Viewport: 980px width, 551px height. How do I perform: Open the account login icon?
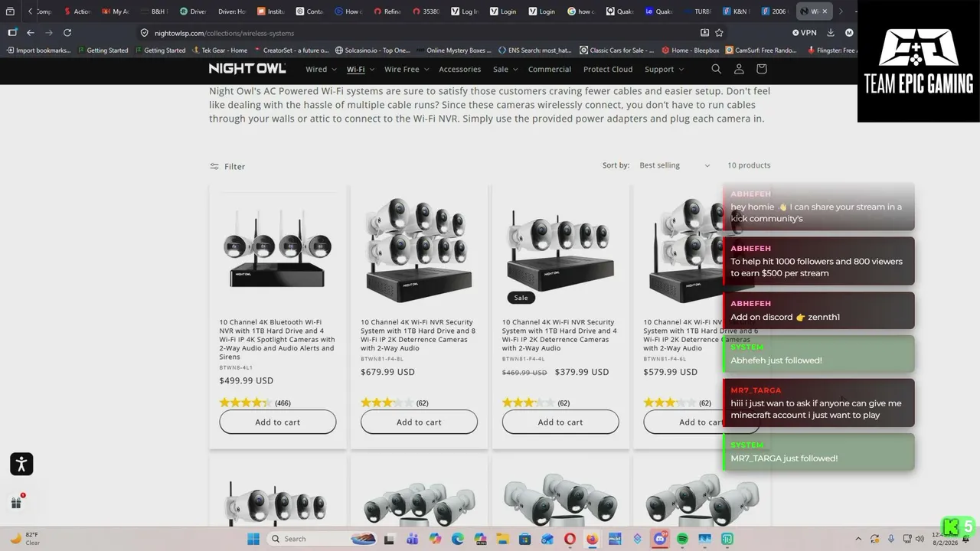coord(739,69)
